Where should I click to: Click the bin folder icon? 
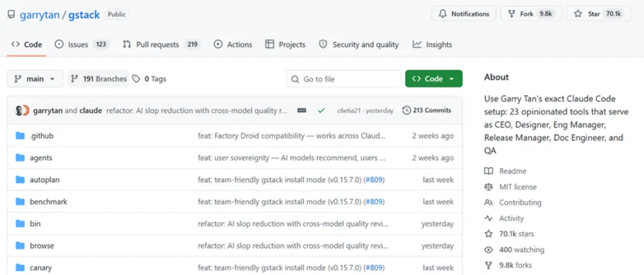coord(20,224)
